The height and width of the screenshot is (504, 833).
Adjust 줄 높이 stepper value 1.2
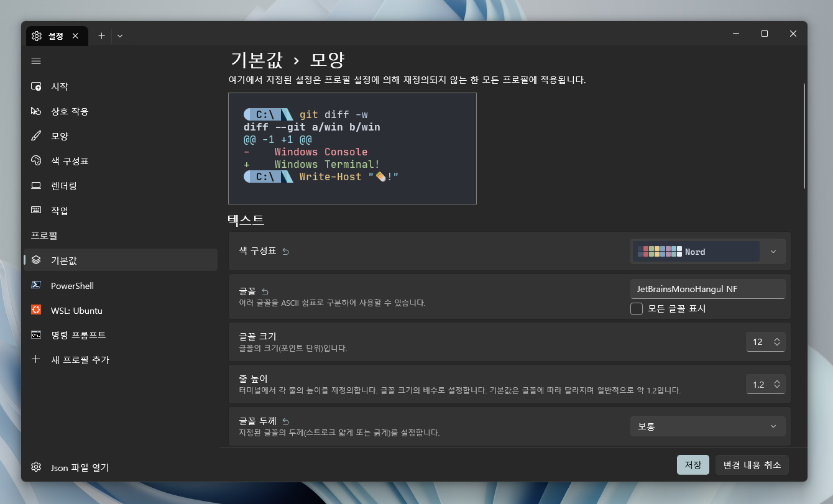click(766, 385)
